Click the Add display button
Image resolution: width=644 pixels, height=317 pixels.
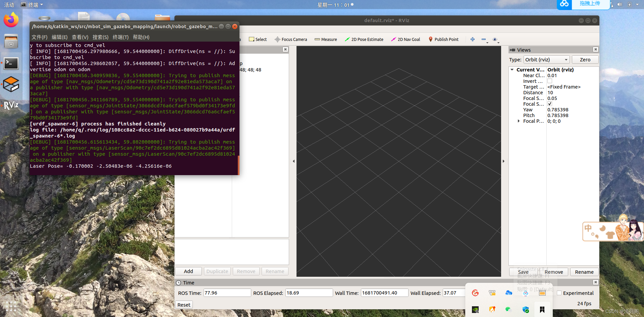point(189,271)
